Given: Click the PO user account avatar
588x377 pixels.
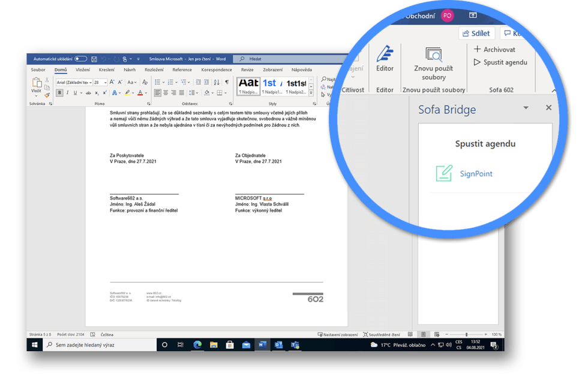Looking at the screenshot, I should [x=447, y=16].
